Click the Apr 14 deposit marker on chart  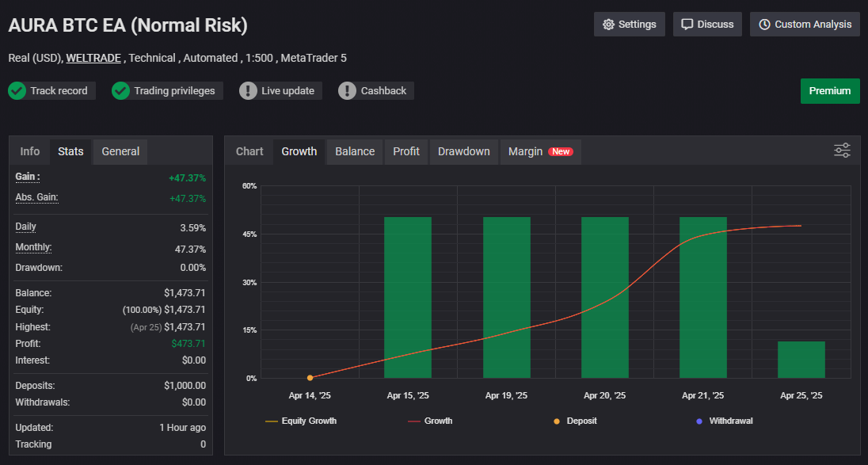click(310, 378)
